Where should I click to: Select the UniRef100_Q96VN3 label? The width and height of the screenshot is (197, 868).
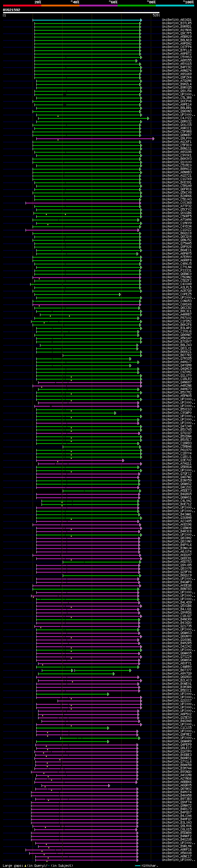(x=177, y=111)
